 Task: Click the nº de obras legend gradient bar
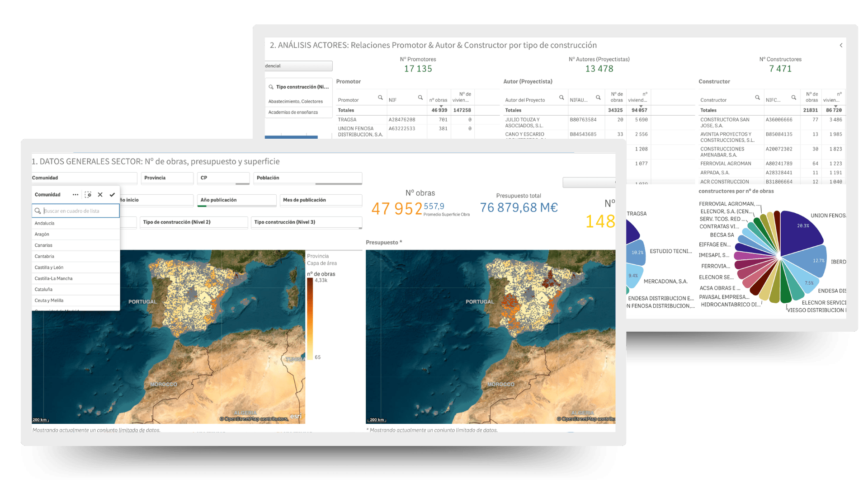(310, 319)
